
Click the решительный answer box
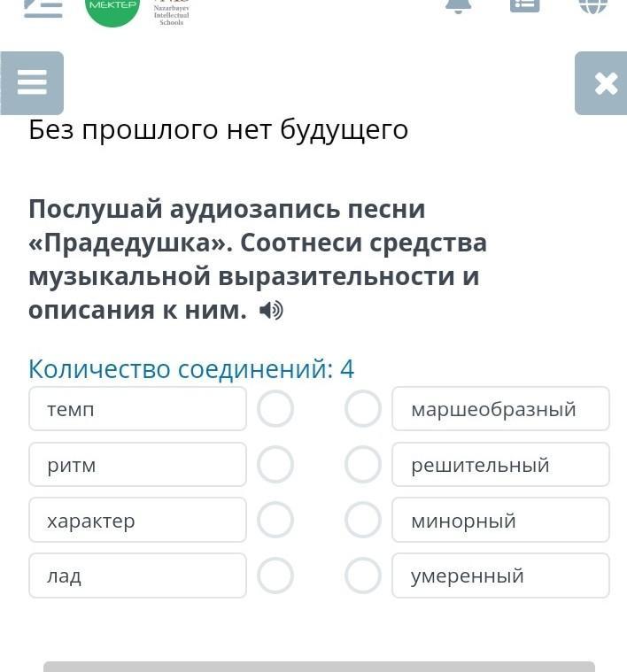(500, 465)
